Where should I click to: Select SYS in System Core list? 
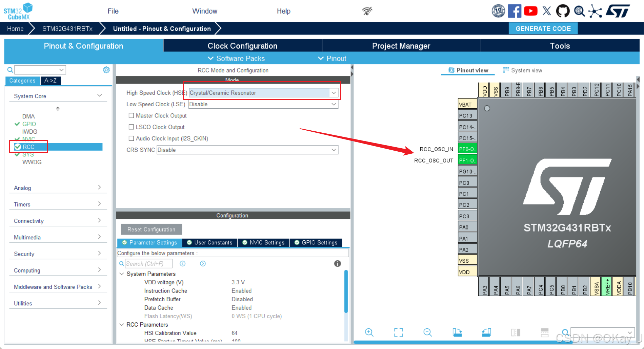click(x=28, y=154)
